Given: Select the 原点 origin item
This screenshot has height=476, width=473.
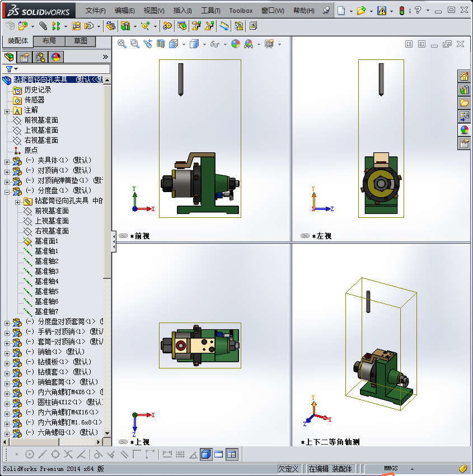Looking at the screenshot, I should point(31,150).
